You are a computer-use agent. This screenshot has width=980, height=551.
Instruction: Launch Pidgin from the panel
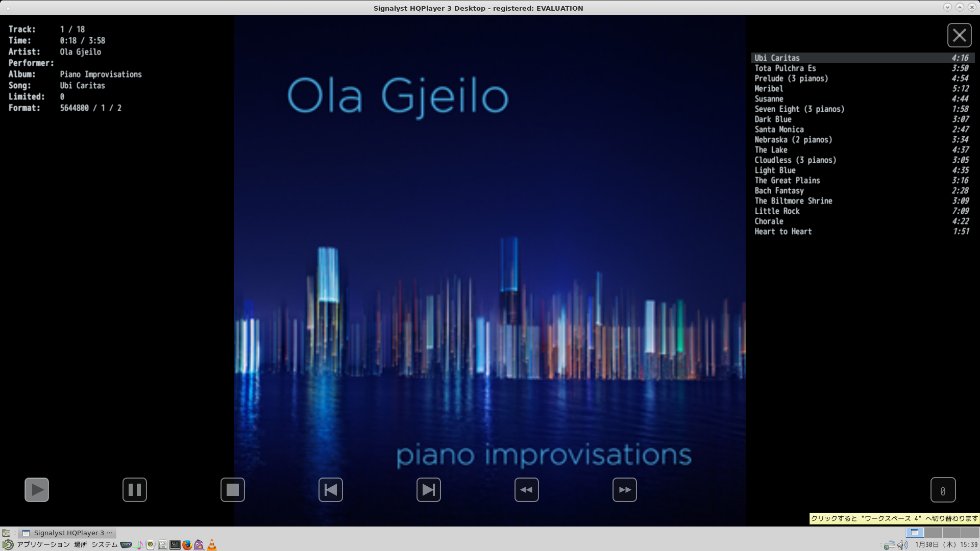tap(199, 545)
